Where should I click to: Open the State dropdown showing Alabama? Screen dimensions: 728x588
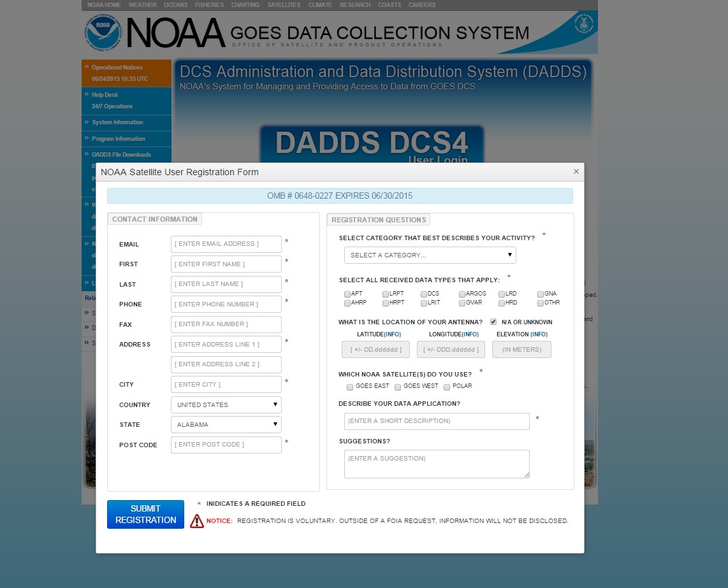pos(226,425)
